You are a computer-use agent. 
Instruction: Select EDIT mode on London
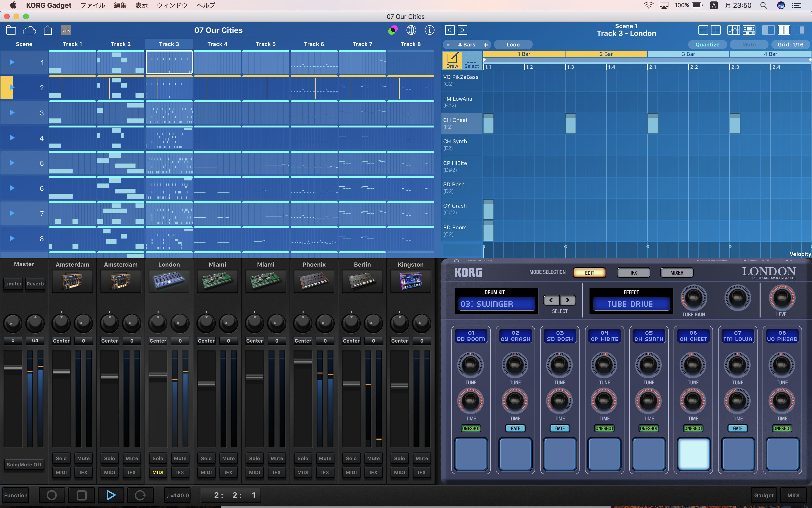[589, 272]
